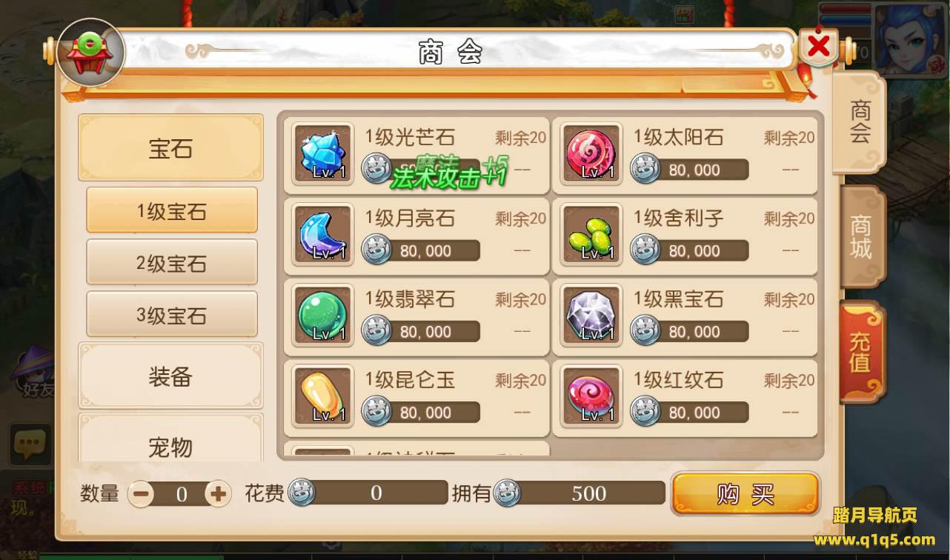Image resolution: width=950 pixels, height=560 pixels.
Task: Select the red 1级太阳石 gem icon
Action: point(591,154)
